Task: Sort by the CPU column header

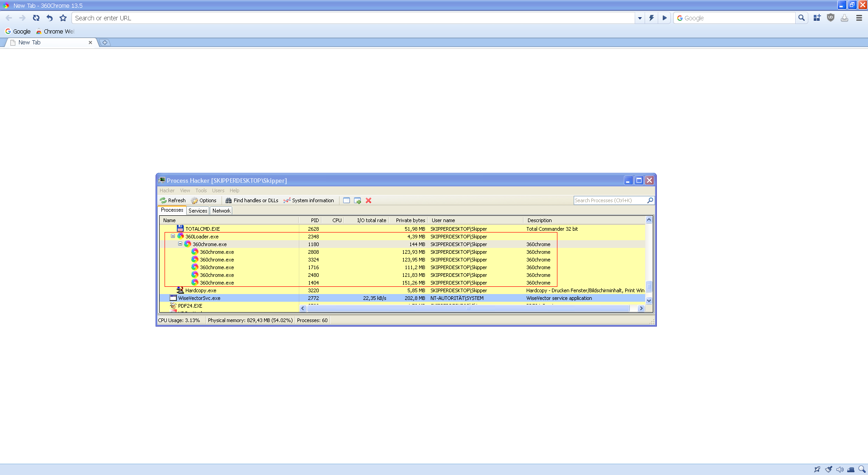Action: click(x=333, y=220)
